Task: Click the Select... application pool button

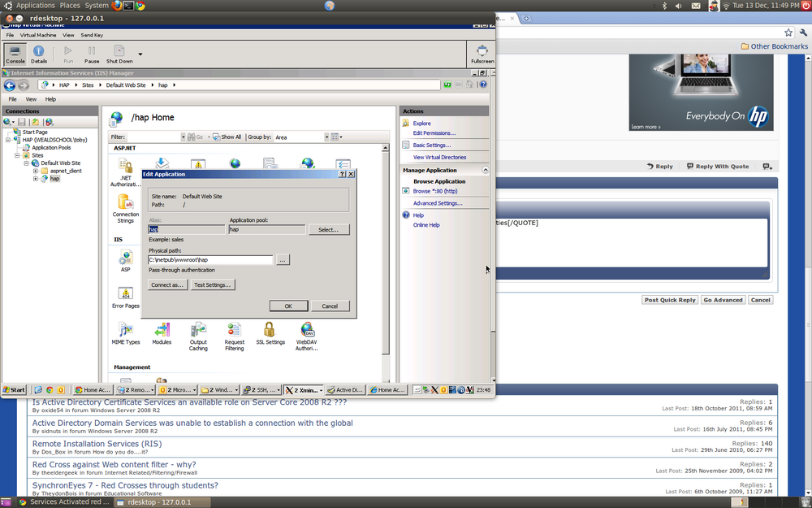Action: (328, 229)
